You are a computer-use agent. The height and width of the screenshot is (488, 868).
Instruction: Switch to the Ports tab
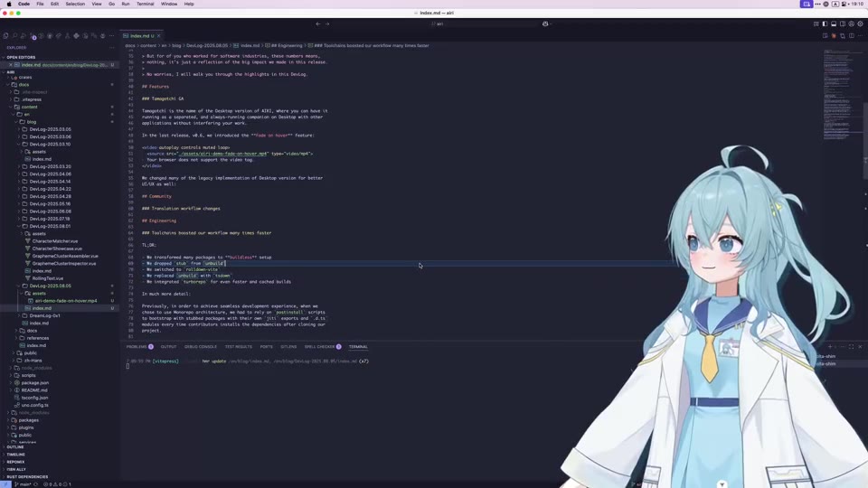pyautogui.click(x=266, y=347)
